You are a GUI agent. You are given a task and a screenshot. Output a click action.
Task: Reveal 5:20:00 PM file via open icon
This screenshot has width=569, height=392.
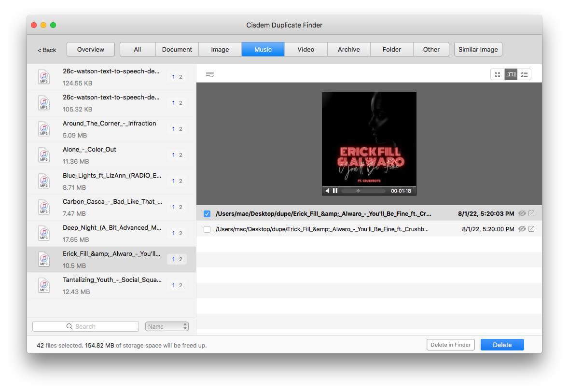(532, 229)
